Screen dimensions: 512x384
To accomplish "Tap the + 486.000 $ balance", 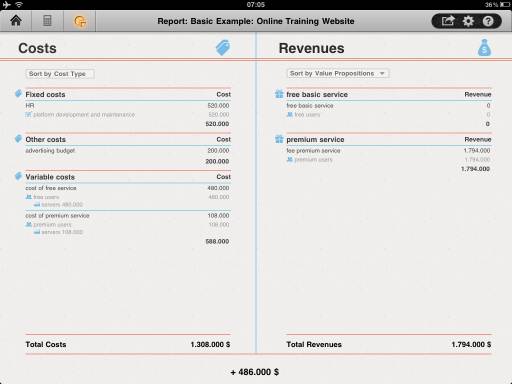I will pyautogui.click(x=255, y=372).
